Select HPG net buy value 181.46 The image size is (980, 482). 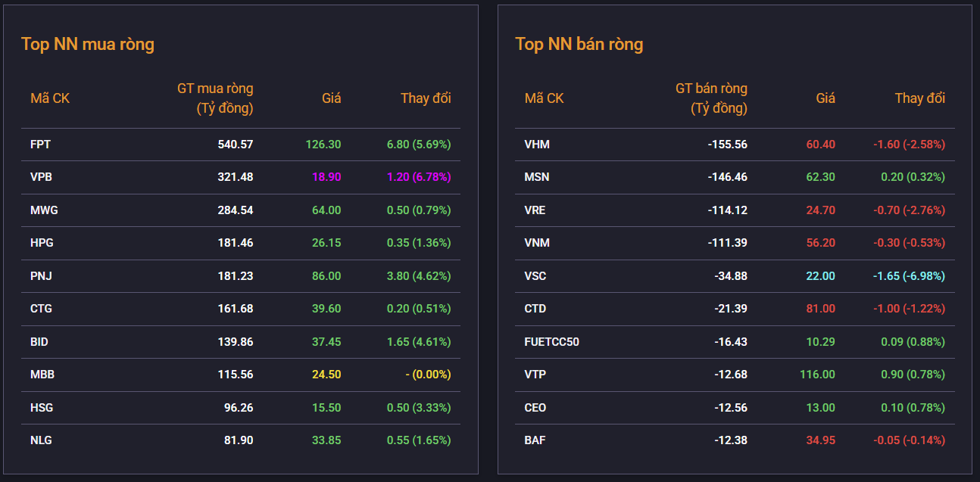click(x=234, y=243)
